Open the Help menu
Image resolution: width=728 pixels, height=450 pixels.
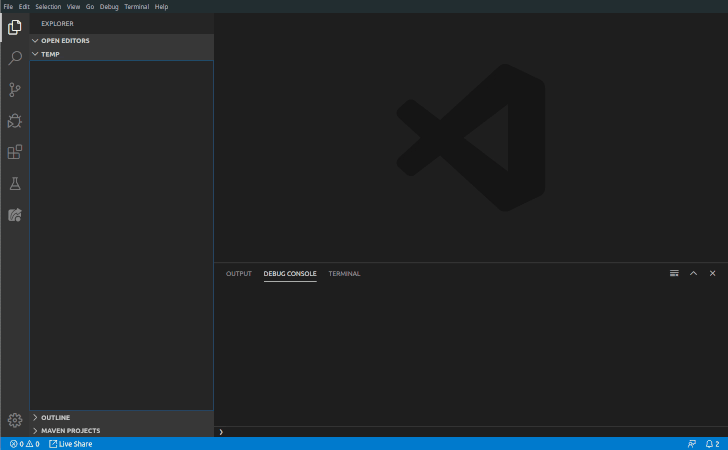tap(162, 7)
